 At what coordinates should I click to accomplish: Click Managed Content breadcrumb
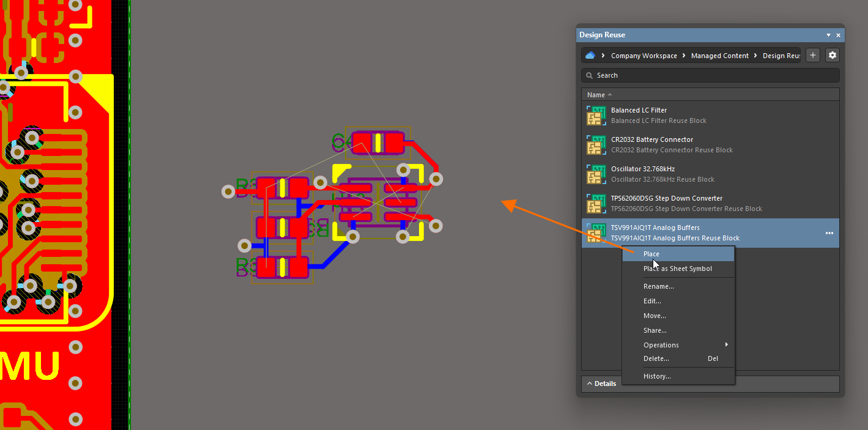coord(720,56)
